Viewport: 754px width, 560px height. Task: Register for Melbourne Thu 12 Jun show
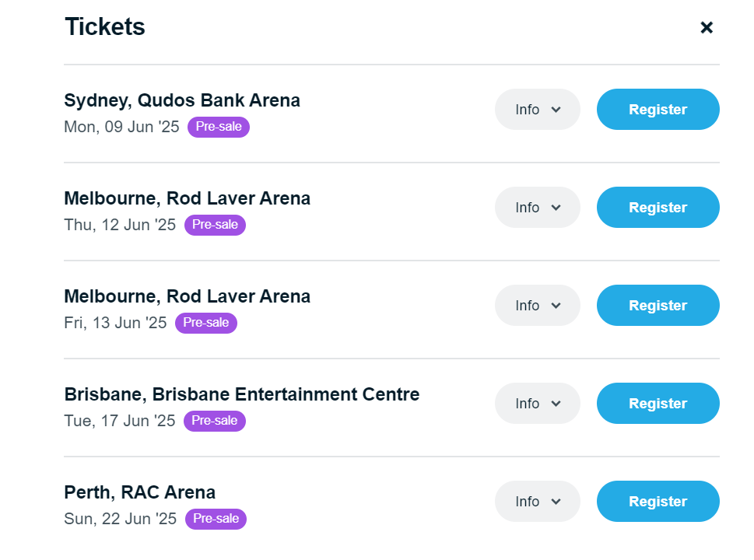[x=658, y=208]
